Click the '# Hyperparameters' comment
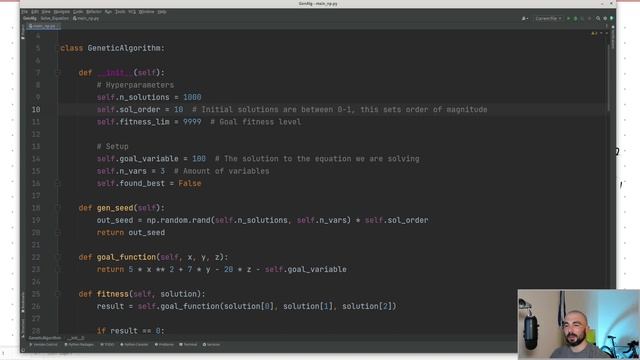 (x=135, y=85)
